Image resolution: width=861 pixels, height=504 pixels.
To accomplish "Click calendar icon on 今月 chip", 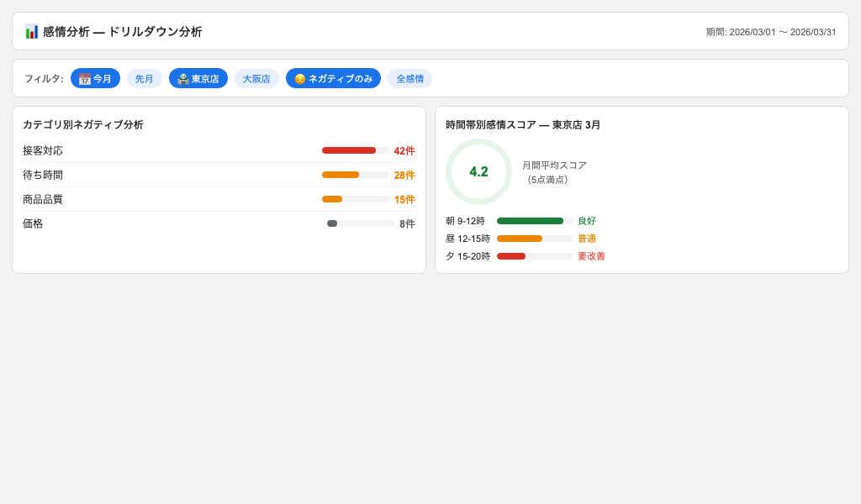I will (84, 79).
